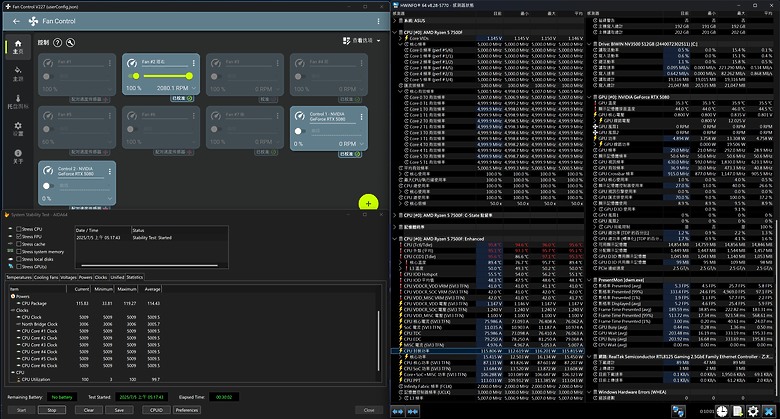Viewport: 780px width, 419px height.
Task: Open three-dot menu on Control 1 NVIDIA card
Action: point(362,116)
